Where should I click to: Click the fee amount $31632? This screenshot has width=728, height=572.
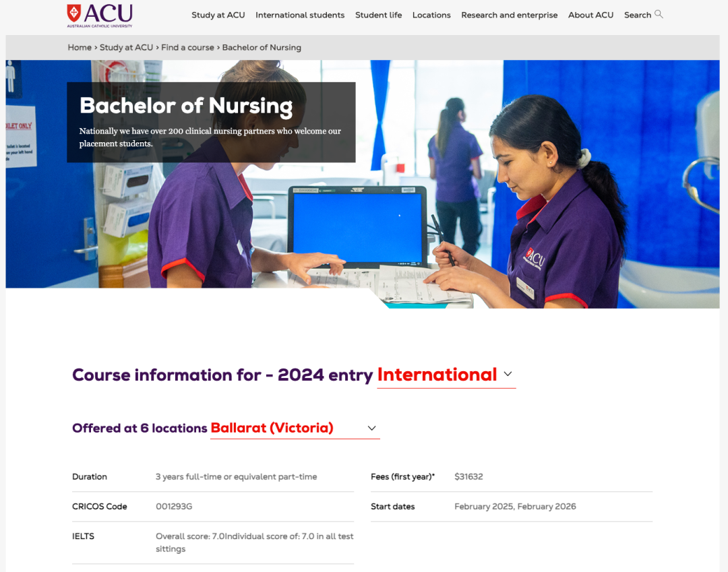point(468,477)
